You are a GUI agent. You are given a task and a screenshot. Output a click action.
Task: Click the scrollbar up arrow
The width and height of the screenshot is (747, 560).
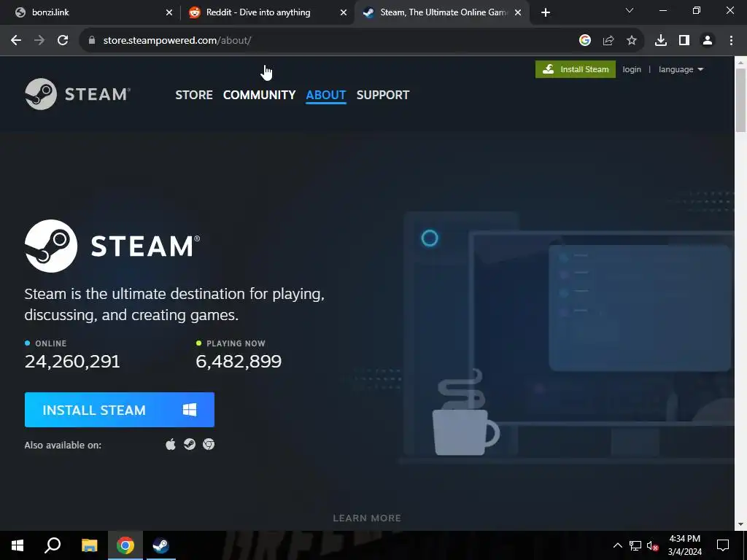pos(741,62)
